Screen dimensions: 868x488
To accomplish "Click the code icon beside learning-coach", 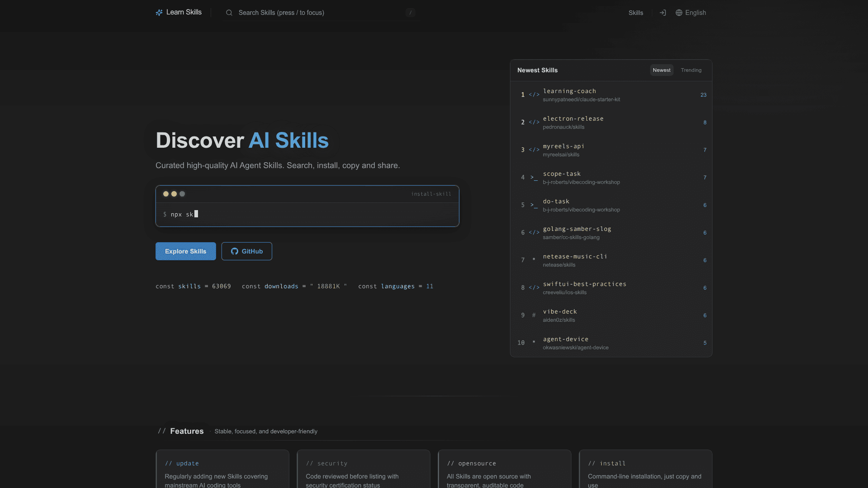I will pos(534,94).
